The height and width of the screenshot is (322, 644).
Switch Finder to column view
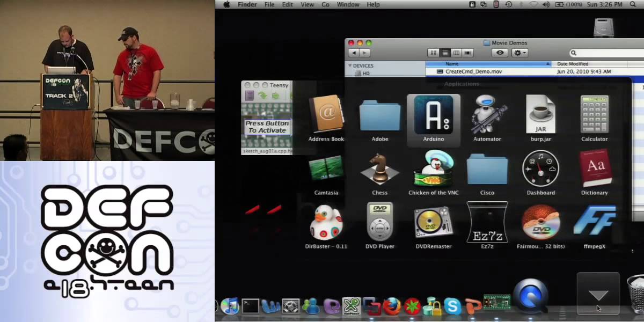pyautogui.click(x=456, y=53)
